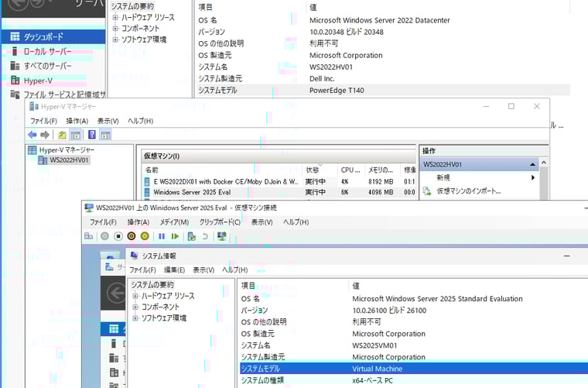The width and height of the screenshot is (588, 388).
Task: Click Back arrow in Hyper-V Manager toolbar
Action: tap(32, 135)
